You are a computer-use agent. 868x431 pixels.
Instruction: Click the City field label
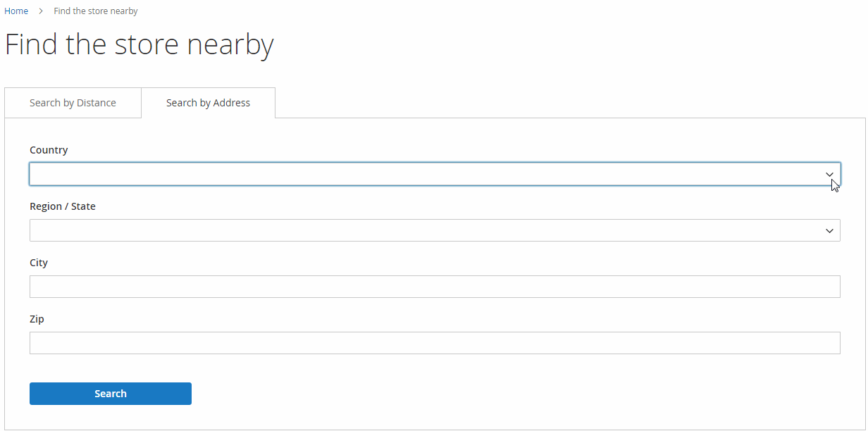(39, 263)
